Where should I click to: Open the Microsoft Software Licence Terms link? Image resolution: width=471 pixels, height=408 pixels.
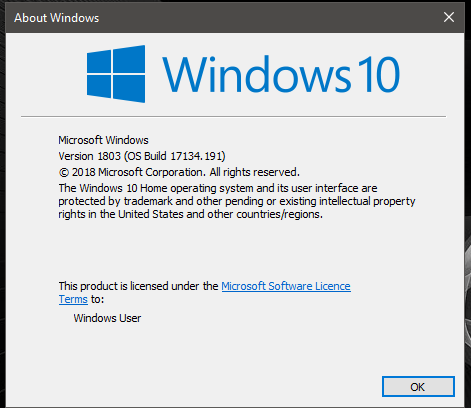click(286, 286)
